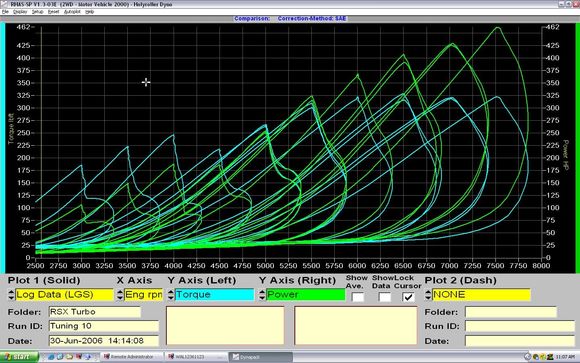Click the green globe tray icon

pyautogui.click(x=536, y=357)
